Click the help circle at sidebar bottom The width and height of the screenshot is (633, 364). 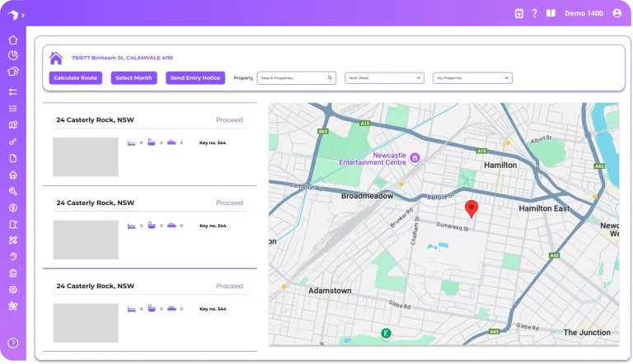point(13,343)
